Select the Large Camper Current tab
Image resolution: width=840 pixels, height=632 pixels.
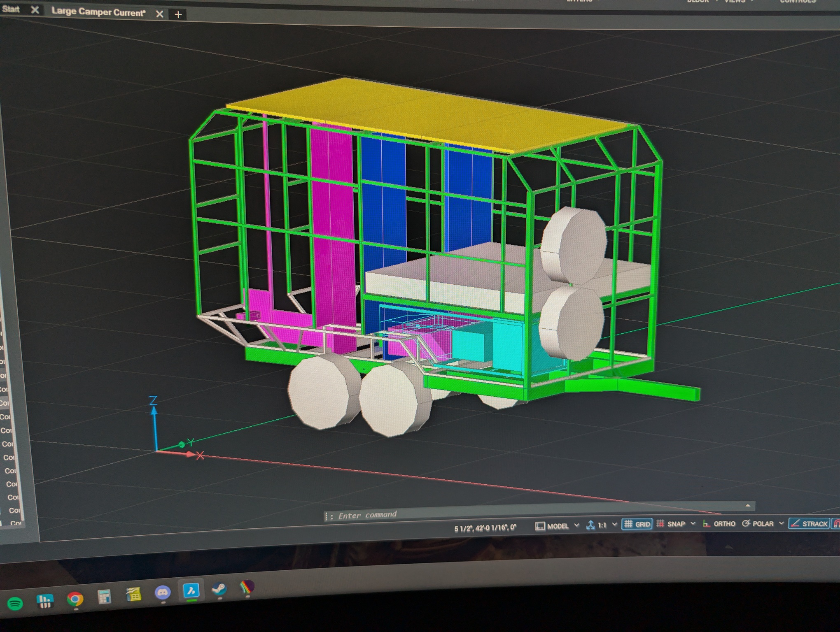point(98,12)
